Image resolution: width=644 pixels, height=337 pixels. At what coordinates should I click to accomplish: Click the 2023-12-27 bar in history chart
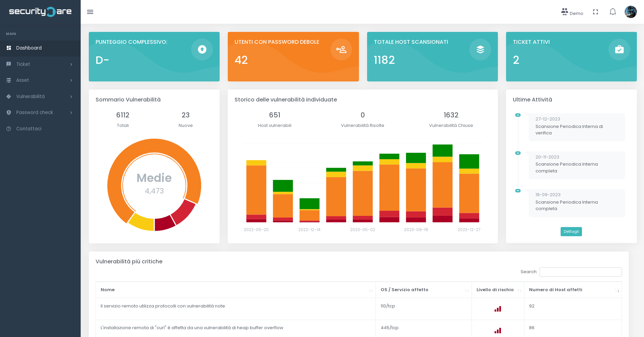pyautogui.click(x=469, y=188)
